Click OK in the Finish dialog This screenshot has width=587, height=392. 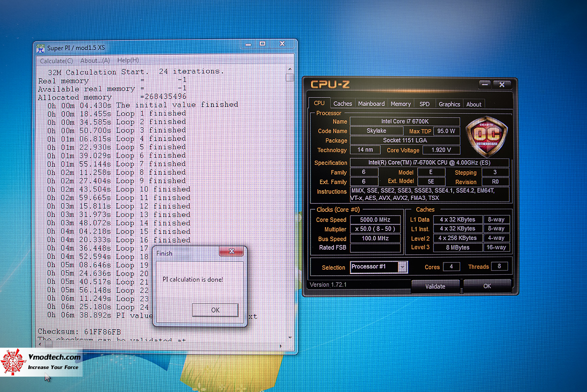pyautogui.click(x=215, y=310)
